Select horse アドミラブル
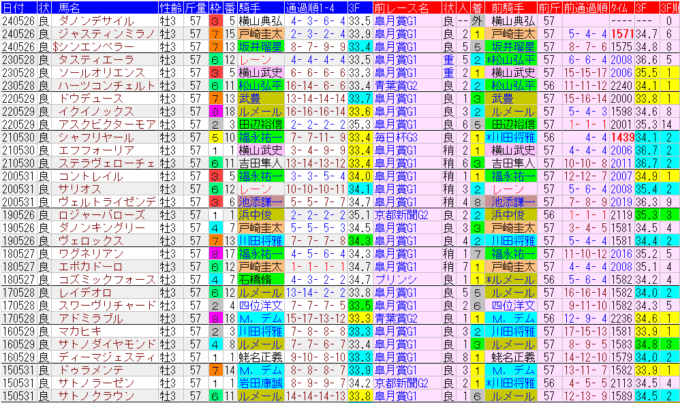The height and width of the screenshot is (403, 680). [91, 318]
